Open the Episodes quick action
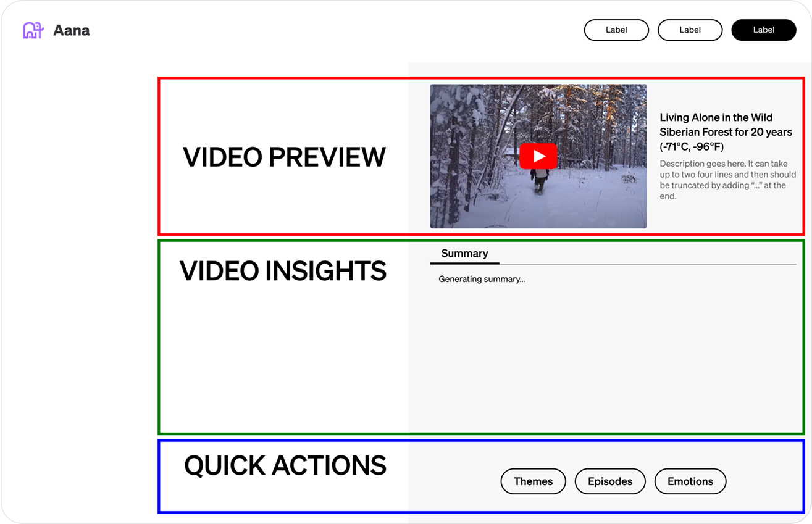The image size is (812, 524). tap(610, 481)
